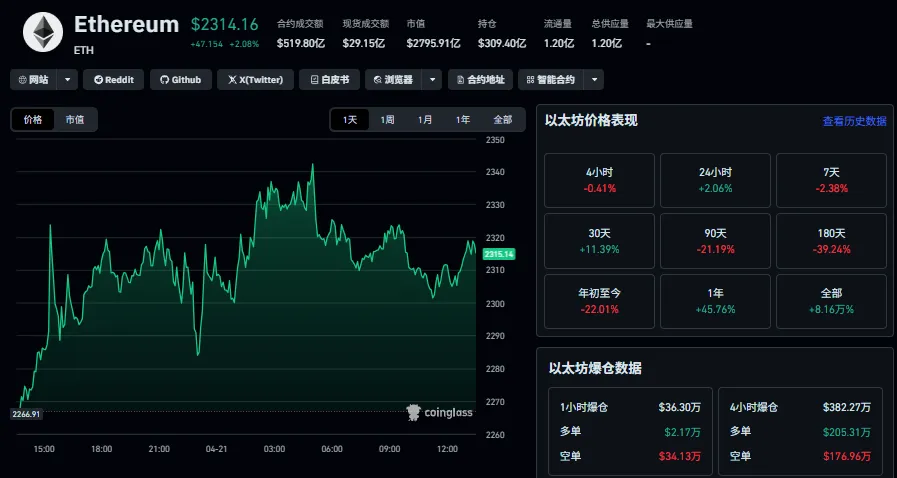Open the Reddit link button
Viewport: 897px width, 478px height.
113,79
